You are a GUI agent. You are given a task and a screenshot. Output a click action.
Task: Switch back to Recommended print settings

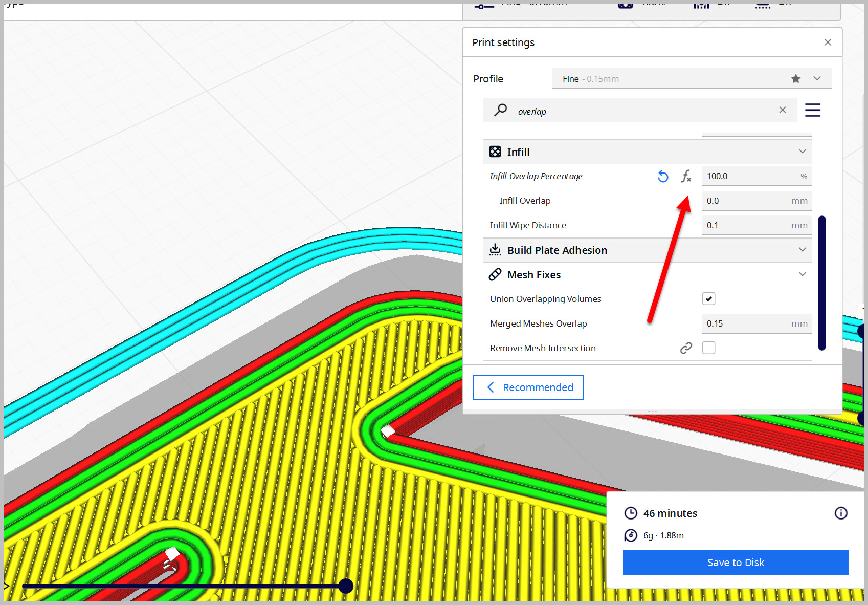click(x=528, y=387)
